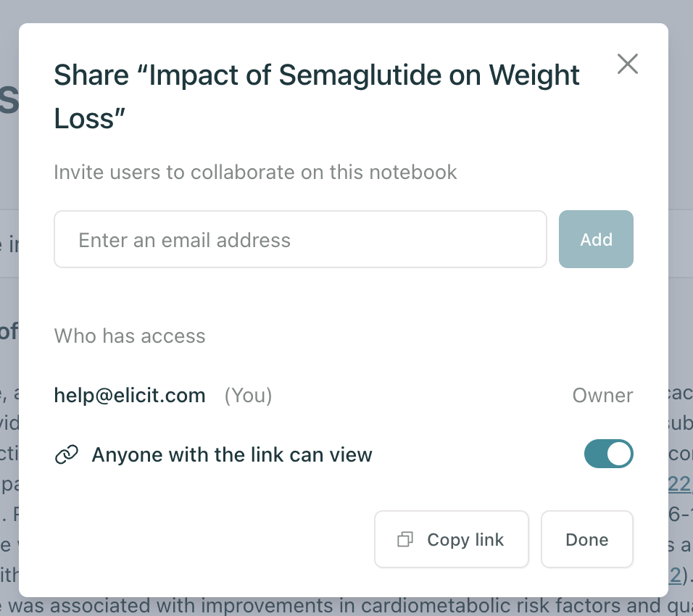Click the Copy link button
Screen dimensions: 693x616
(x=451, y=539)
